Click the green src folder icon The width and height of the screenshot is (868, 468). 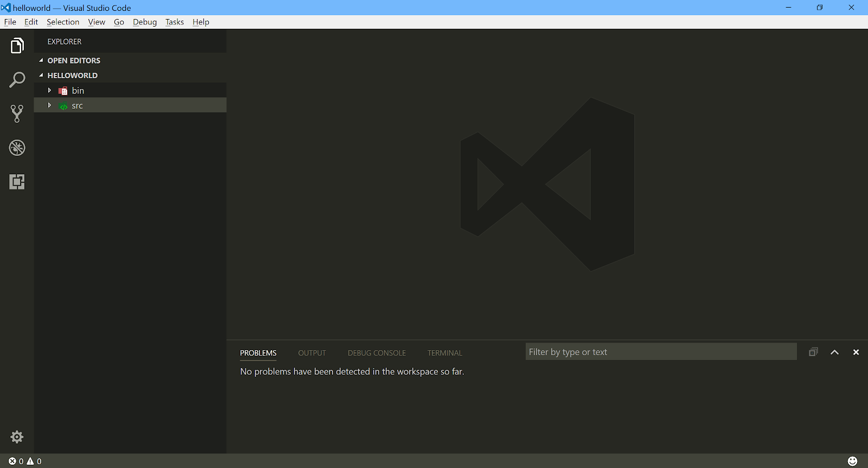(63, 106)
